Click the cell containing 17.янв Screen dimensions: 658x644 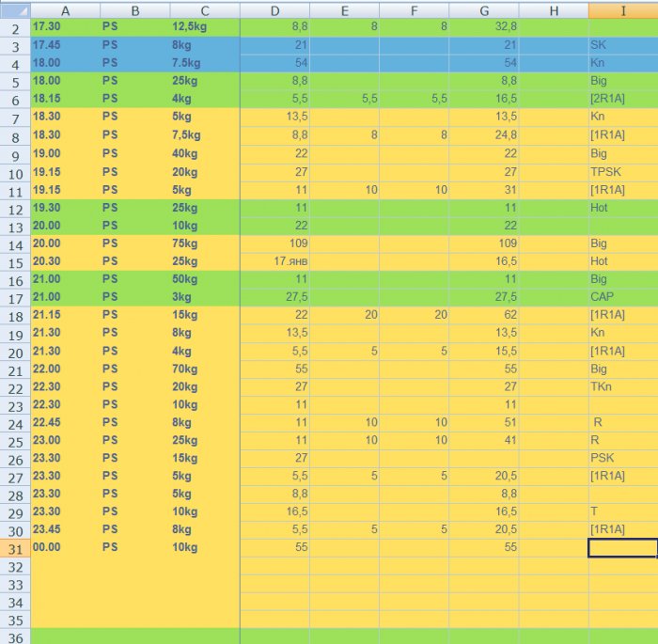tap(274, 261)
